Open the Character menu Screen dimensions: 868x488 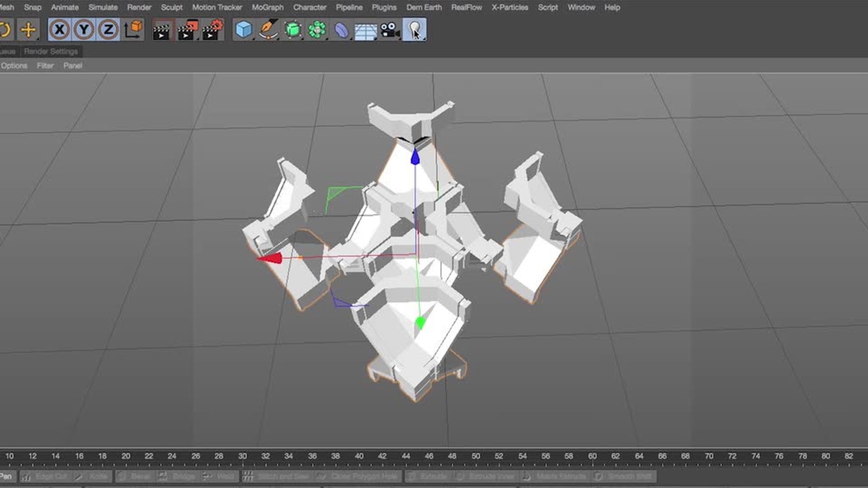coord(310,7)
